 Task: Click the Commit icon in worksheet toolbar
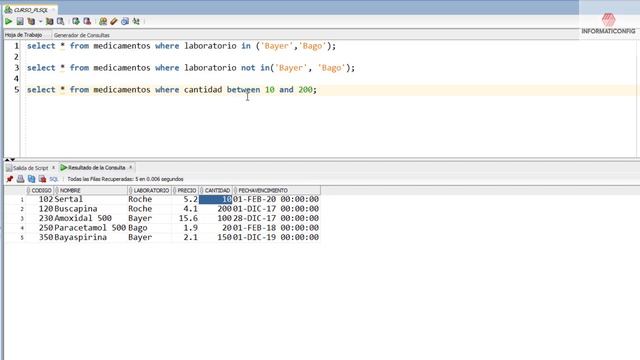click(76, 21)
